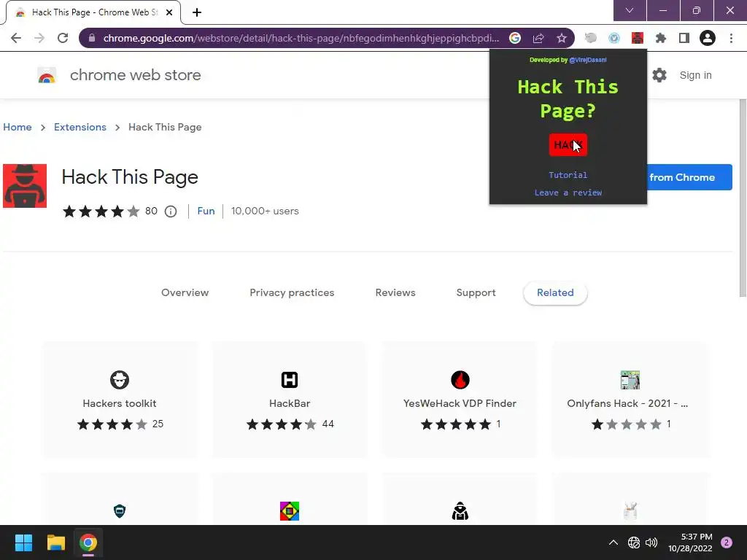Image resolution: width=747 pixels, height=560 pixels.
Task: Go to Extensions breadcrumb
Action: (x=80, y=127)
